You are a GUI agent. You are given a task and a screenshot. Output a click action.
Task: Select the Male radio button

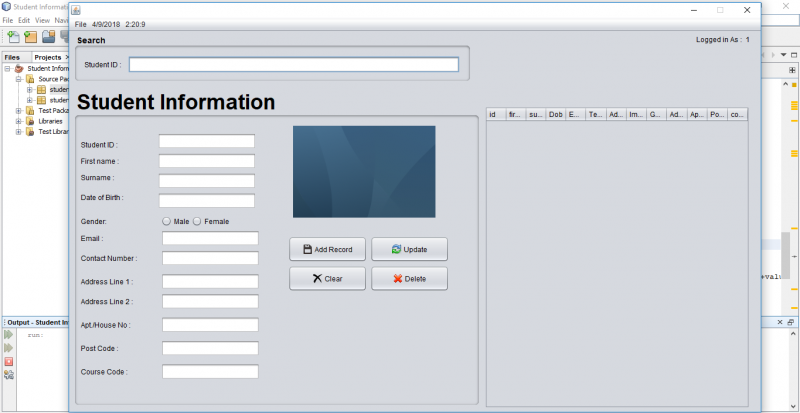(166, 222)
